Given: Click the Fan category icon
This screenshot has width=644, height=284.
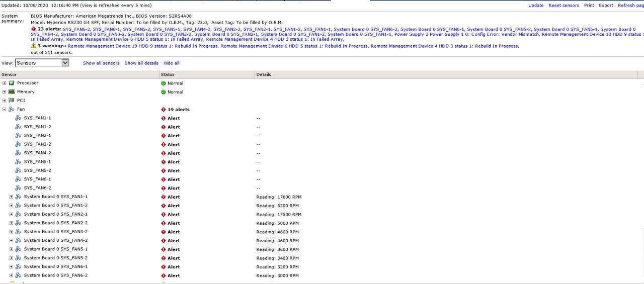Looking at the screenshot, I should tap(11, 109).
